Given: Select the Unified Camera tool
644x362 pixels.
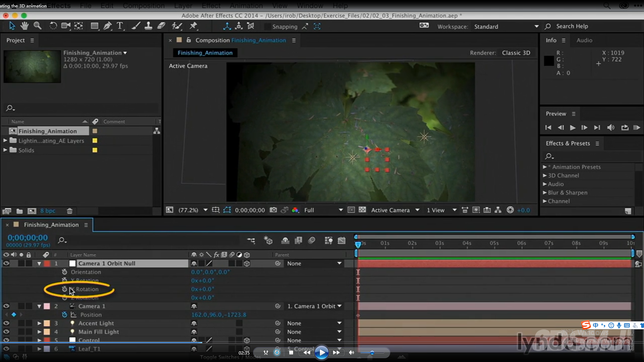Looking at the screenshot, I should coord(66,26).
